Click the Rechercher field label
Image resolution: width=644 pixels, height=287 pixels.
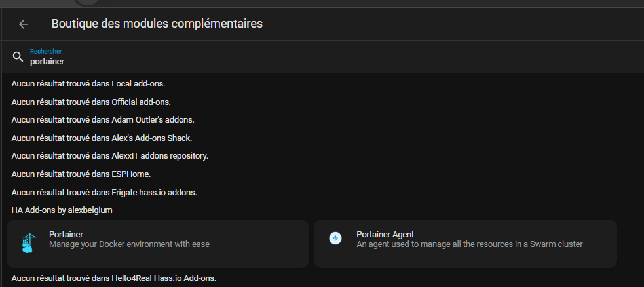[x=46, y=51]
